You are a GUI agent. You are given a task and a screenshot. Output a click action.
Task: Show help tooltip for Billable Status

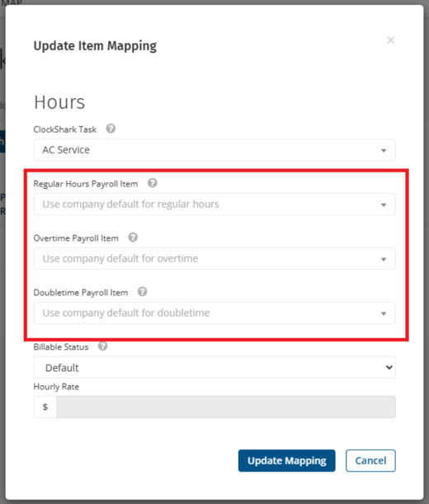click(102, 346)
